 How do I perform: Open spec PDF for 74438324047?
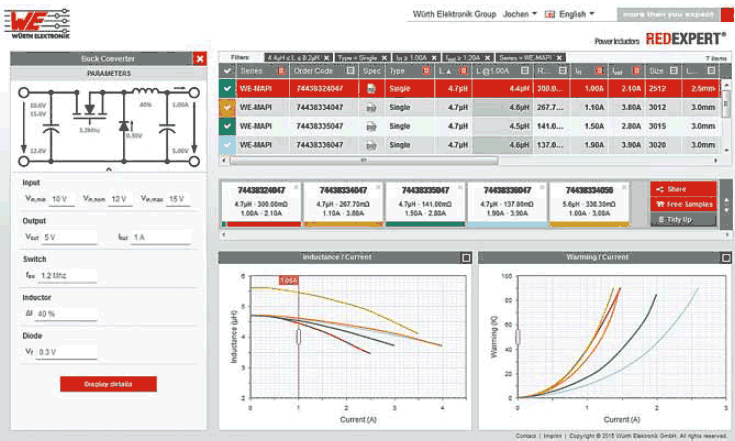[371, 89]
